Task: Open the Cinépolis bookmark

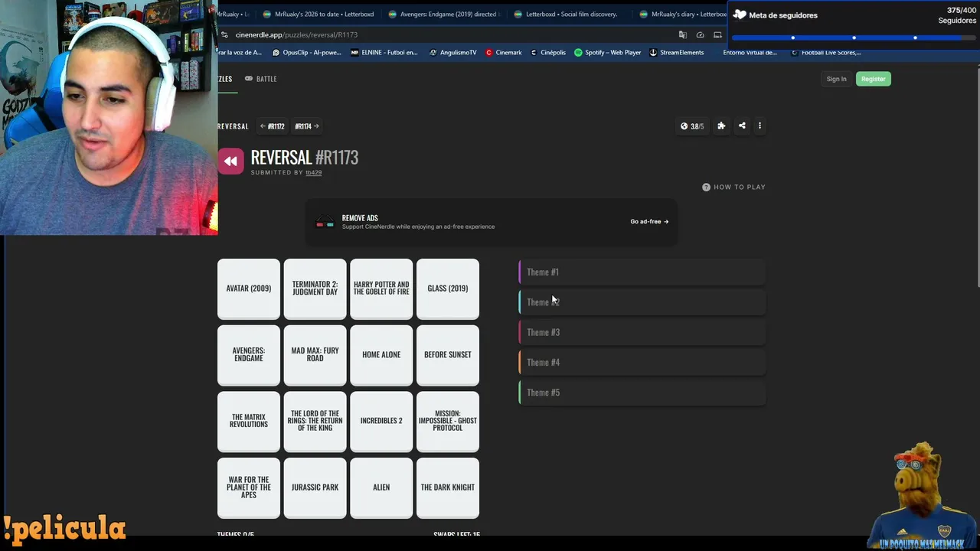Action: click(x=548, y=53)
